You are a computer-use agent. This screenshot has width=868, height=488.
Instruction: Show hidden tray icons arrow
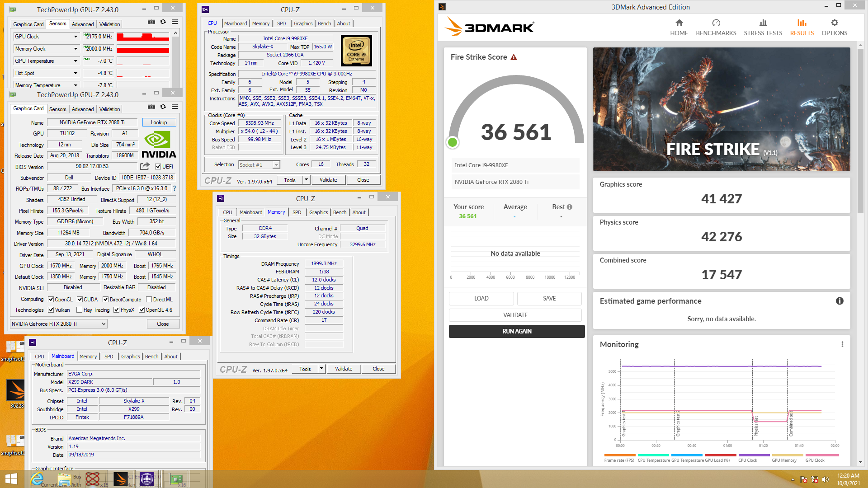(793, 479)
